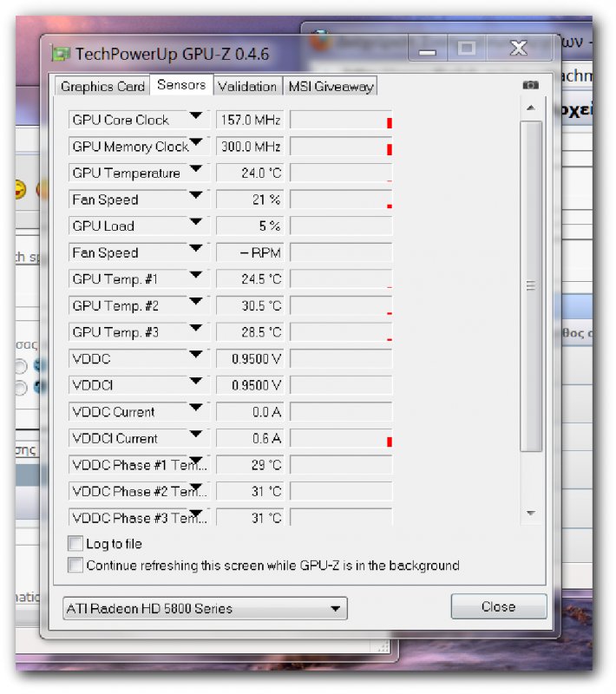Screen dimensions: 616x694
Task: Expand the VDDCI sensor dropdown
Action: 195,381
